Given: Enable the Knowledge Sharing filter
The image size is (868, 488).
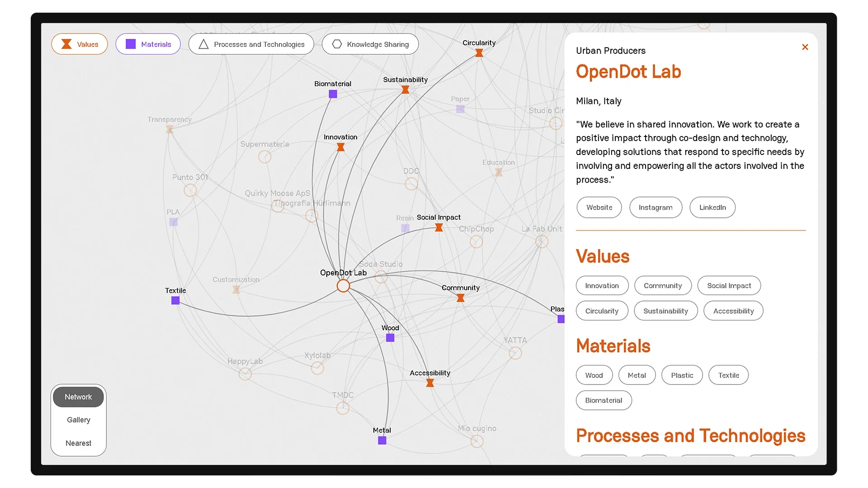Looking at the screenshot, I should pyautogui.click(x=370, y=44).
